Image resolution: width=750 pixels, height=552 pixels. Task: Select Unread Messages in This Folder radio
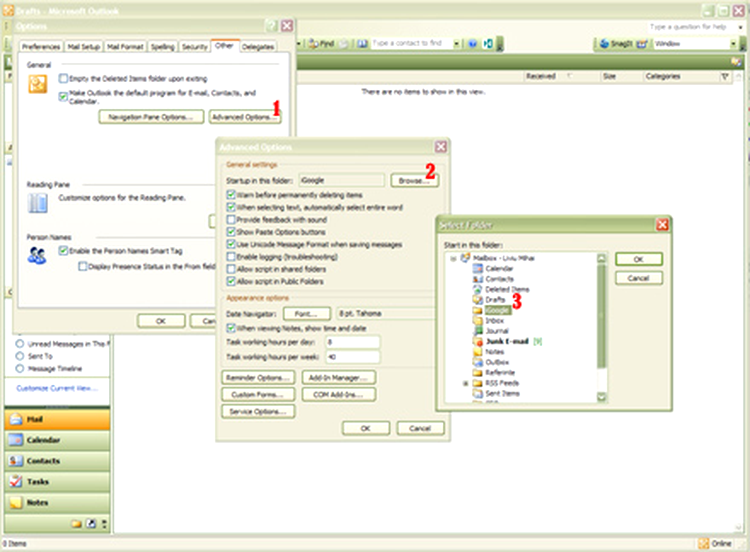tap(20, 343)
